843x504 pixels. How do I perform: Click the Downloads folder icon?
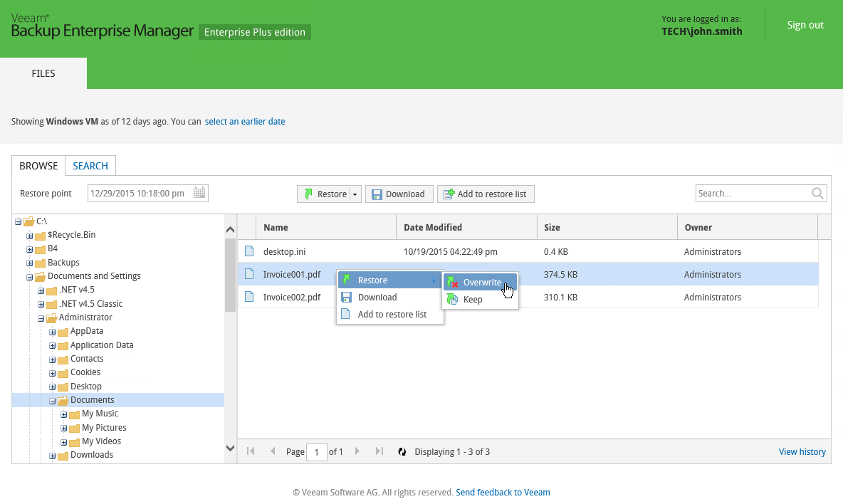point(63,456)
